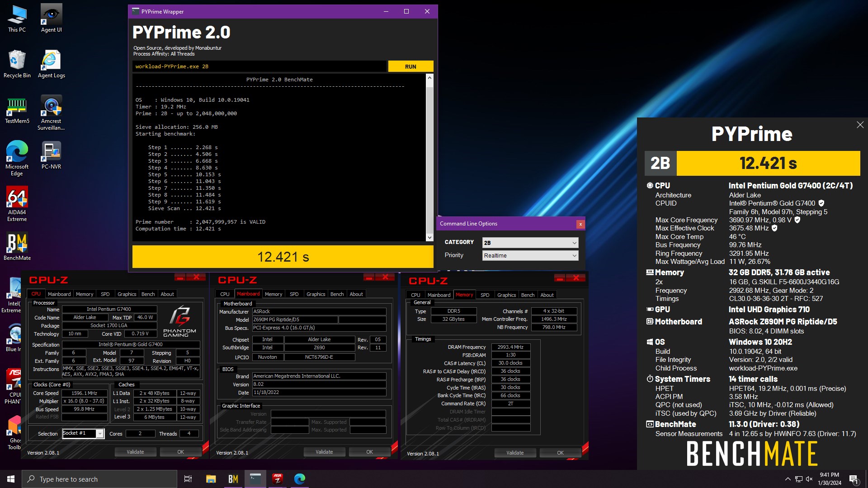Open BenchMate desktop shortcut
The image size is (868, 488).
coord(17,247)
